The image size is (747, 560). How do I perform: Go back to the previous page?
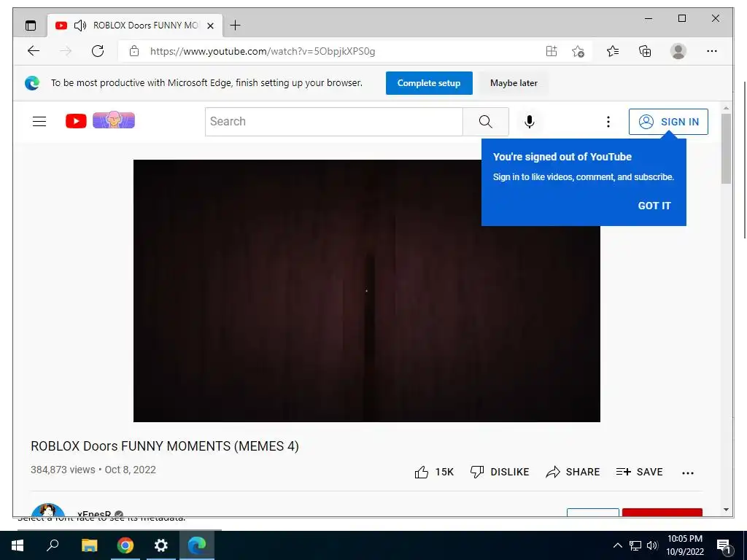point(34,51)
